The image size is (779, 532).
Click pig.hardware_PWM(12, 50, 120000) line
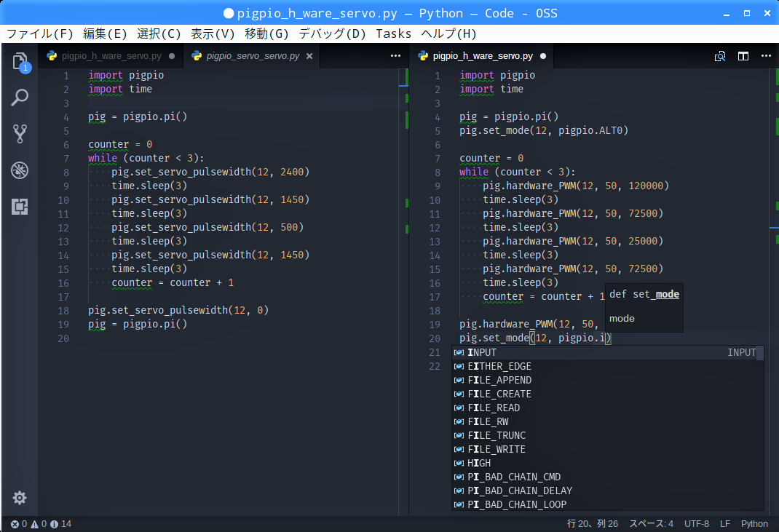(576, 186)
